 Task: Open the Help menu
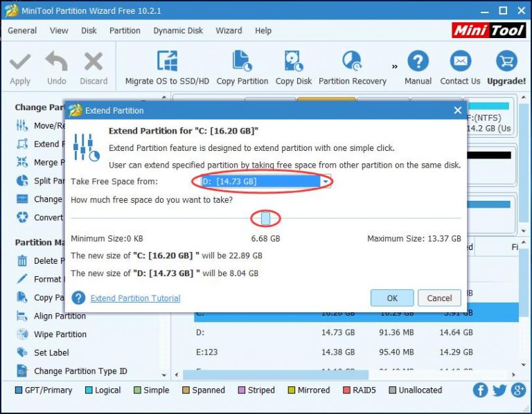click(x=263, y=30)
